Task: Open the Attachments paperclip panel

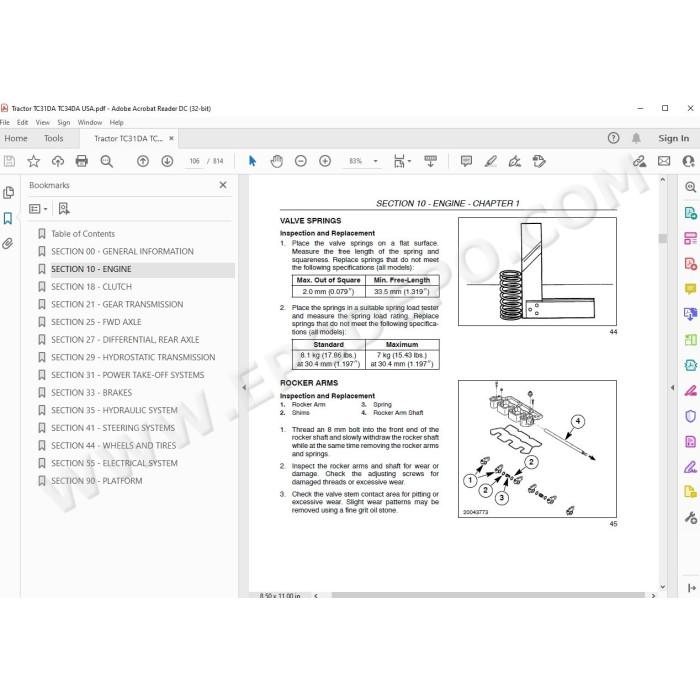Action: click(x=8, y=244)
